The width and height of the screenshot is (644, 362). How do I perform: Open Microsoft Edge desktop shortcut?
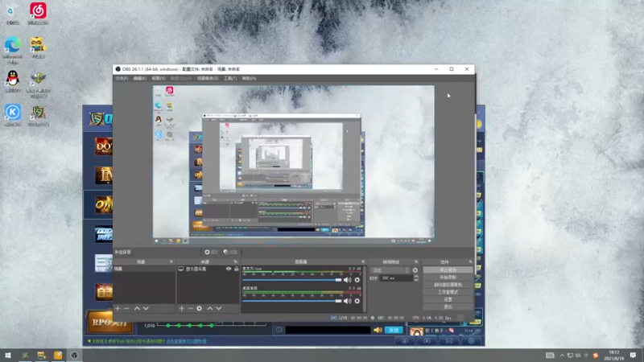point(12,50)
